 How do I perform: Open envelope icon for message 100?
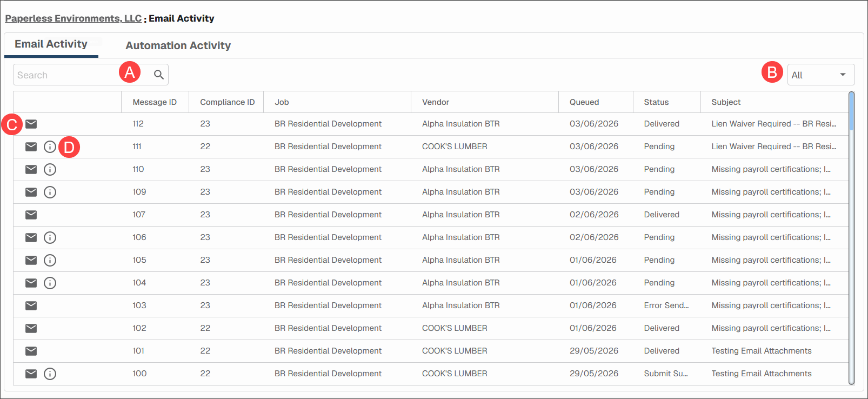point(31,374)
